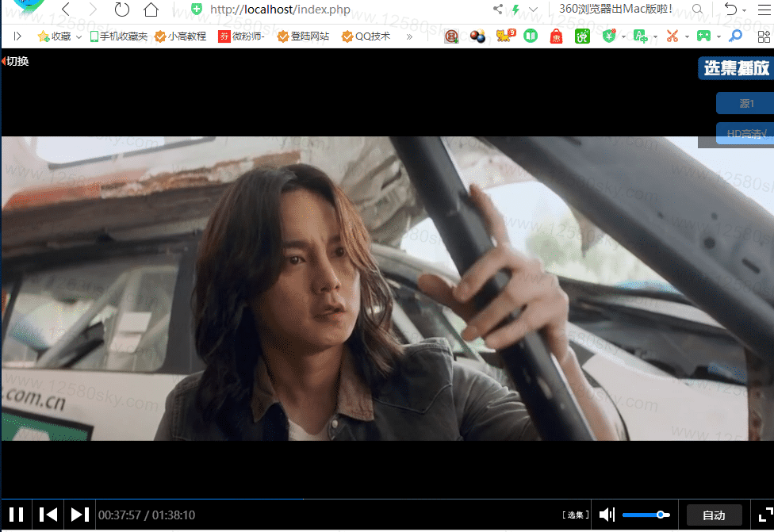Image resolution: width=774 pixels, height=532 pixels.
Task: Toggle fullscreen with the expand icon
Action: pos(765,515)
